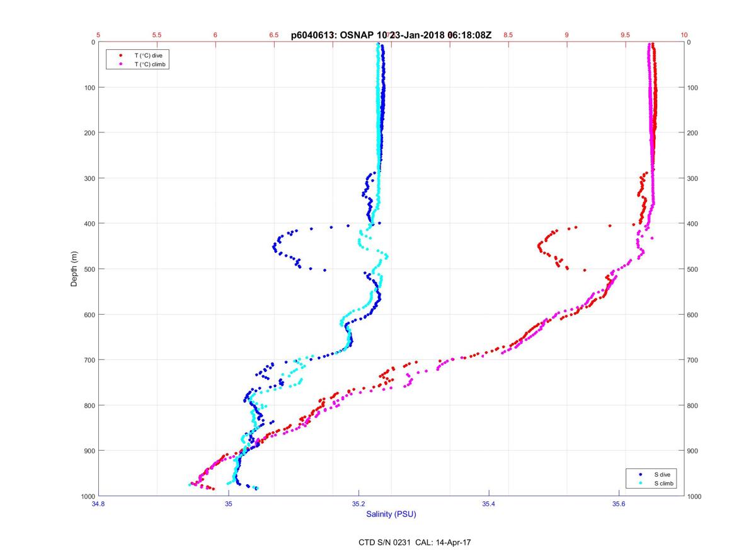Click the cyan dot marker in the salinity legend
Screen dimensions: 756x558
(x=640, y=483)
